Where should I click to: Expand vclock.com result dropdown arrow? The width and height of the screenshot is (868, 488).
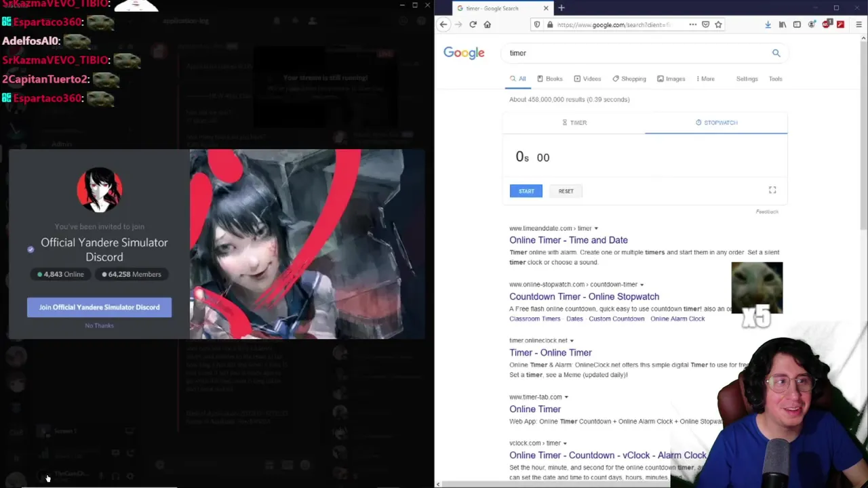[x=565, y=443]
